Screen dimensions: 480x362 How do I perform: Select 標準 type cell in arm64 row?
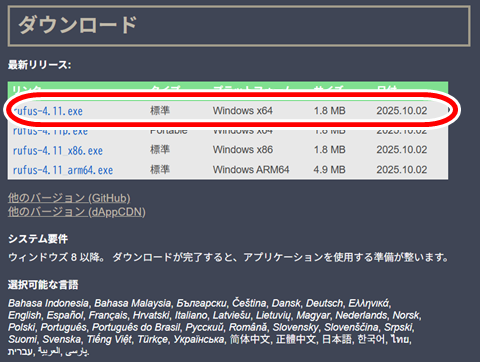160,169
